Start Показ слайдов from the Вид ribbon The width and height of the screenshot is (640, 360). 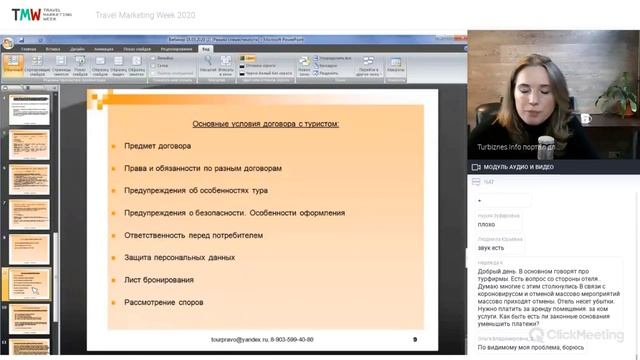pos(80,65)
